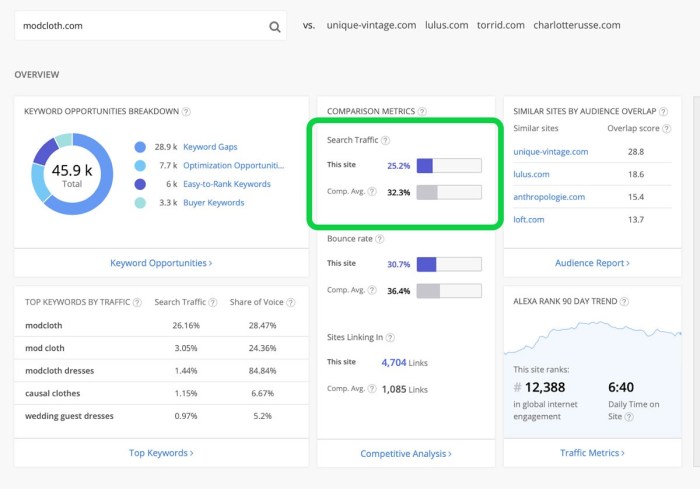Viewport: 700px width, 489px height.
Task: Select competitor lulus.com in the vs. row
Action: point(446,25)
